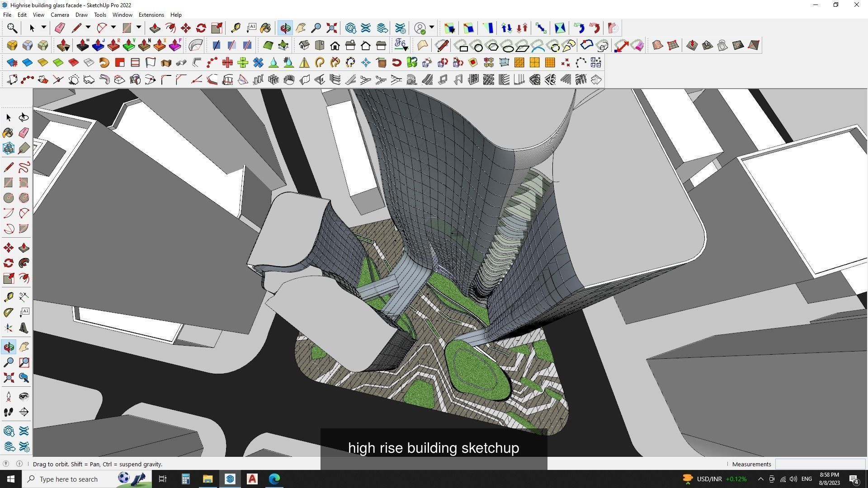Click the geo-location status bar icon

pyautogui.click(x=6, y=464)
